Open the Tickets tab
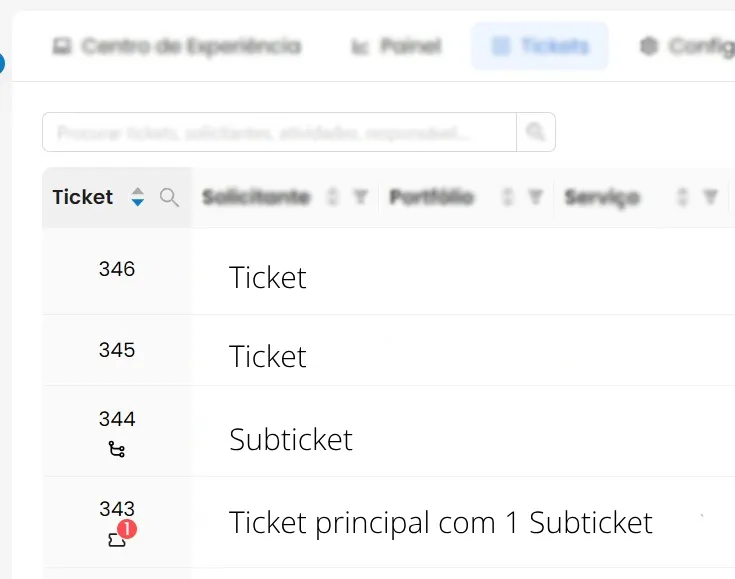The image size is (735, 579). point(540,46)
